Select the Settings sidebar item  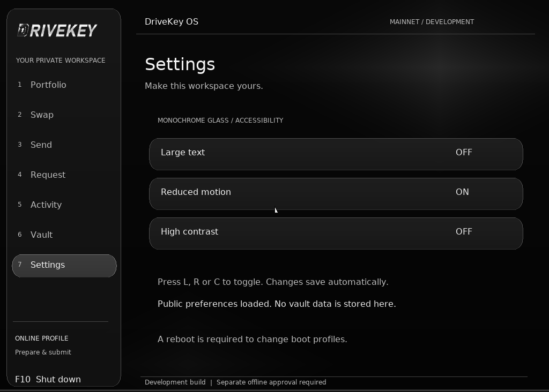(64, 266)
